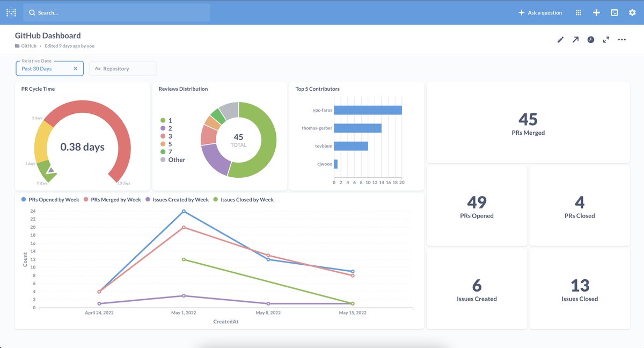The image size is (644, 348).
Task: Clear the Past 30 Days filter
Action: [76, 69]
